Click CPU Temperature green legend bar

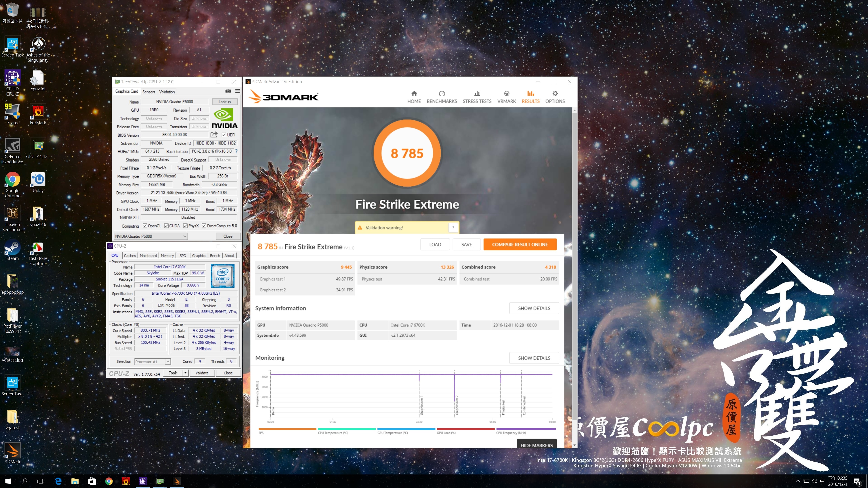coord(346,429)
